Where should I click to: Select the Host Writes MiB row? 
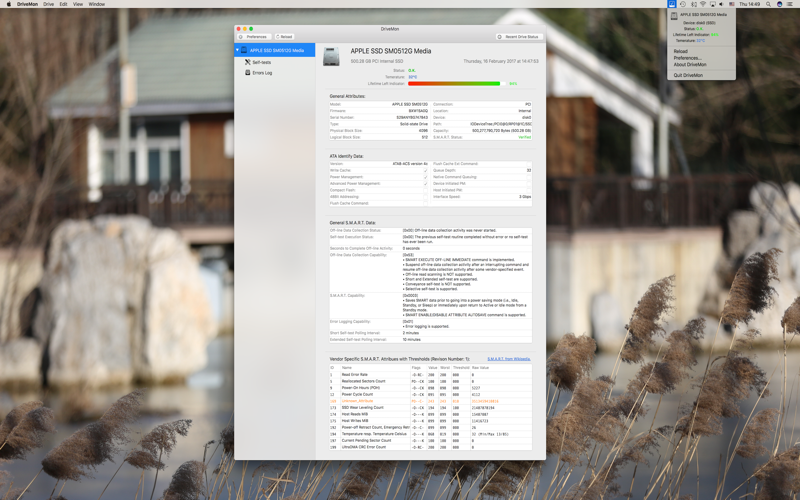tap(430, 421)
